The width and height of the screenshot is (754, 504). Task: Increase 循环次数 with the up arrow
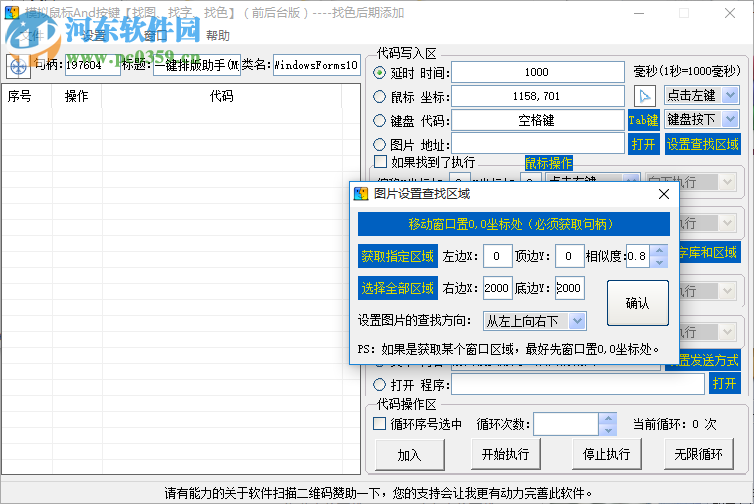click(608, 418)
